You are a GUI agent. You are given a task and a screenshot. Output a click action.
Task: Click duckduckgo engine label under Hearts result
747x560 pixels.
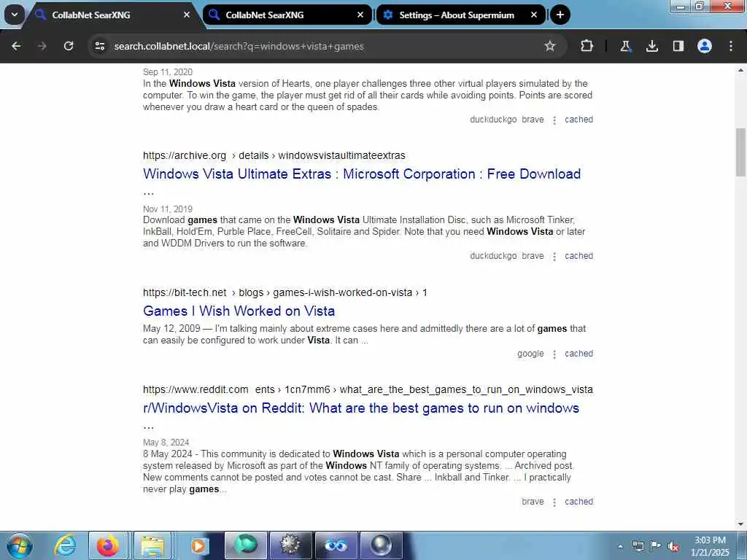coord(493,120)
